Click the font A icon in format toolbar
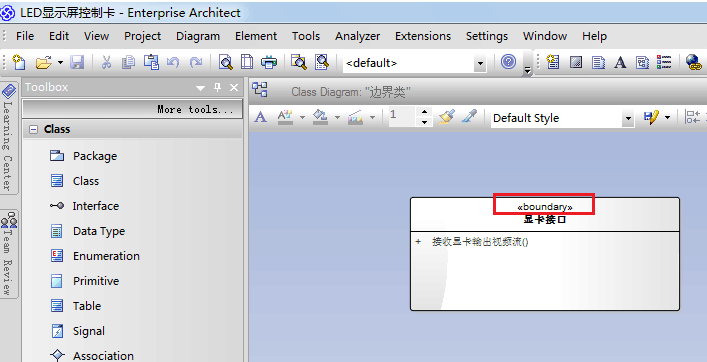The image size is (707, 362). click(260, 117)
